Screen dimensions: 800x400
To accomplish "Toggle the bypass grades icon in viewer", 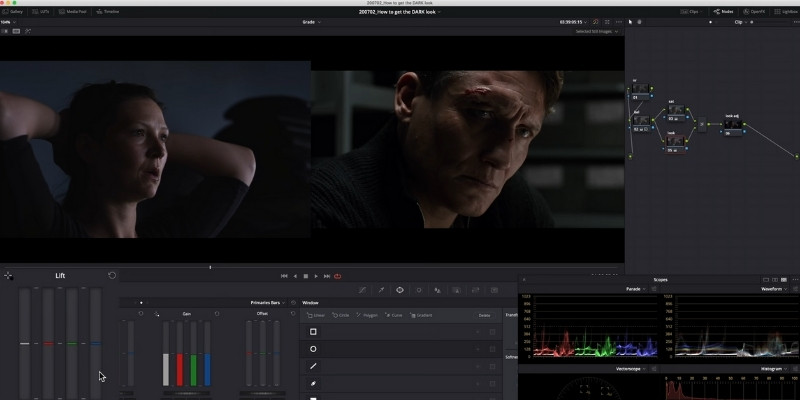I will pyautogui.click(x=595, y=22).
